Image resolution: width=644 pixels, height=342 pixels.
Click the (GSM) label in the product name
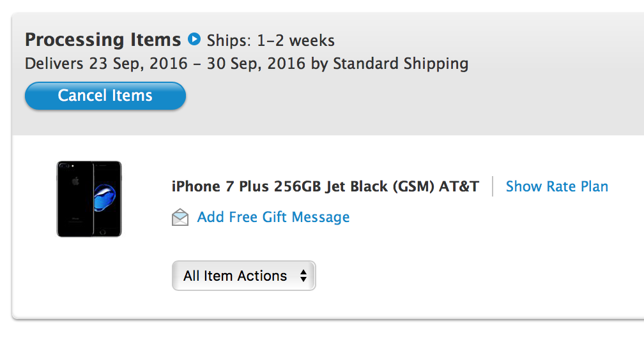pos(413,186)
